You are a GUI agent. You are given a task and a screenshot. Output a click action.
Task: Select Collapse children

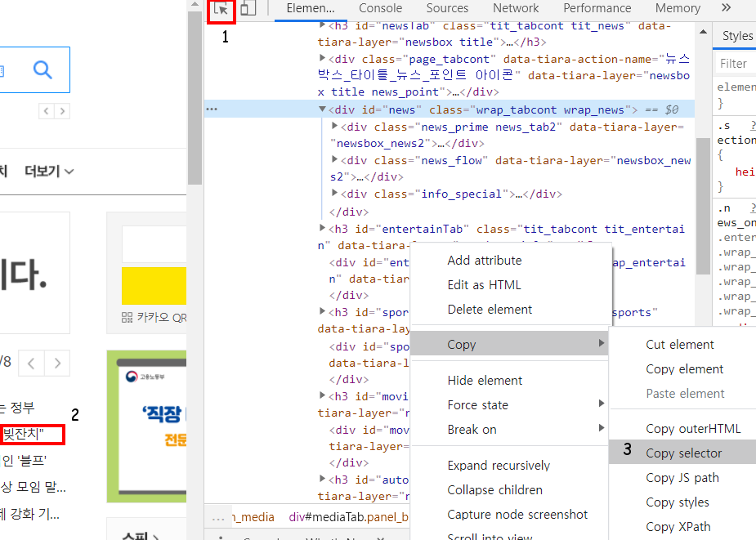494,490
